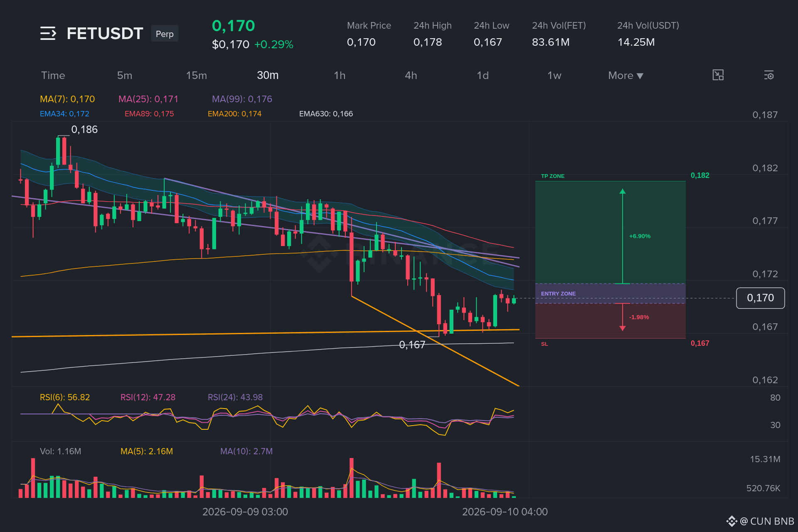Viewport: 798px width, 532px height.
Task: Switch to the 5m timeframe
Action: (x=125, y=75)
